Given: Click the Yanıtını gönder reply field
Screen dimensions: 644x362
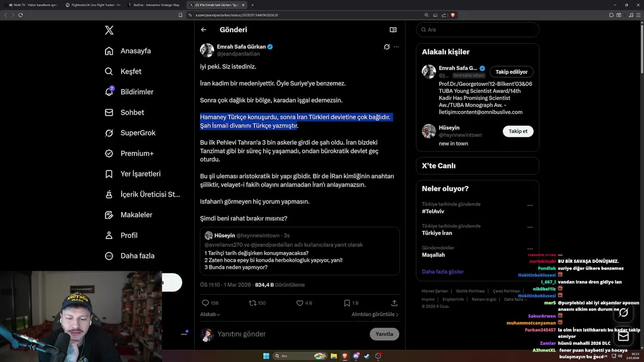Looking at the screenshot, I should [x=292, y=334].
